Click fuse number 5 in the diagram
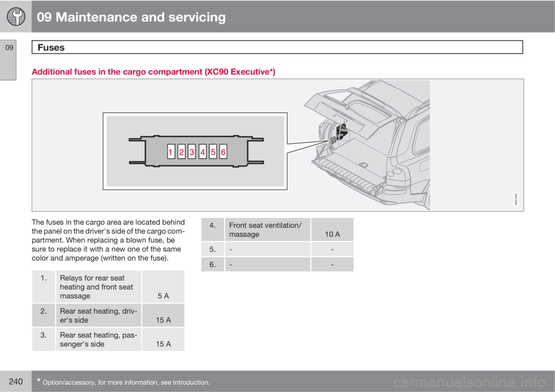Image resolution: width=555 pixels, height=392 pixels. coord(213,151)
